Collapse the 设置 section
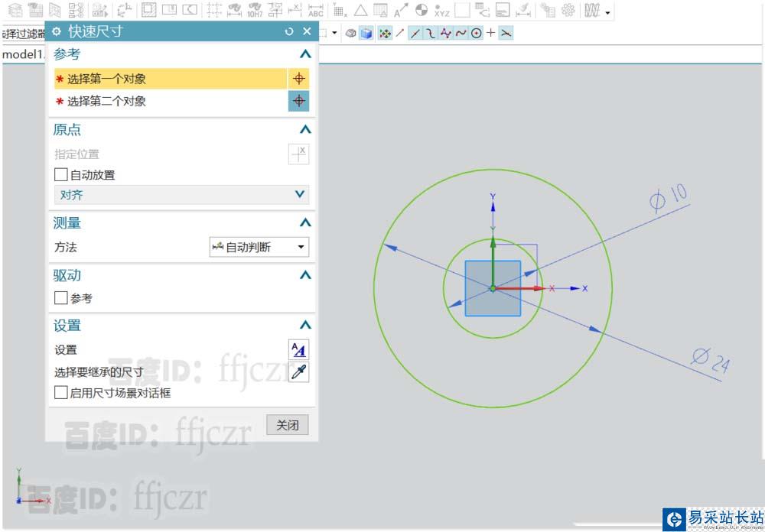The height and width of the screenshot is (532, 765). pos(305,325)
